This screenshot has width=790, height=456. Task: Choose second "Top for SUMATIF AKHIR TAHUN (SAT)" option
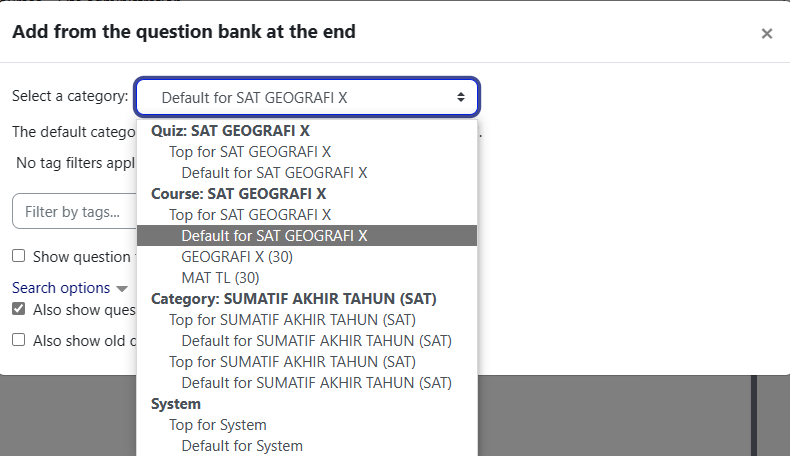point(292,362)
